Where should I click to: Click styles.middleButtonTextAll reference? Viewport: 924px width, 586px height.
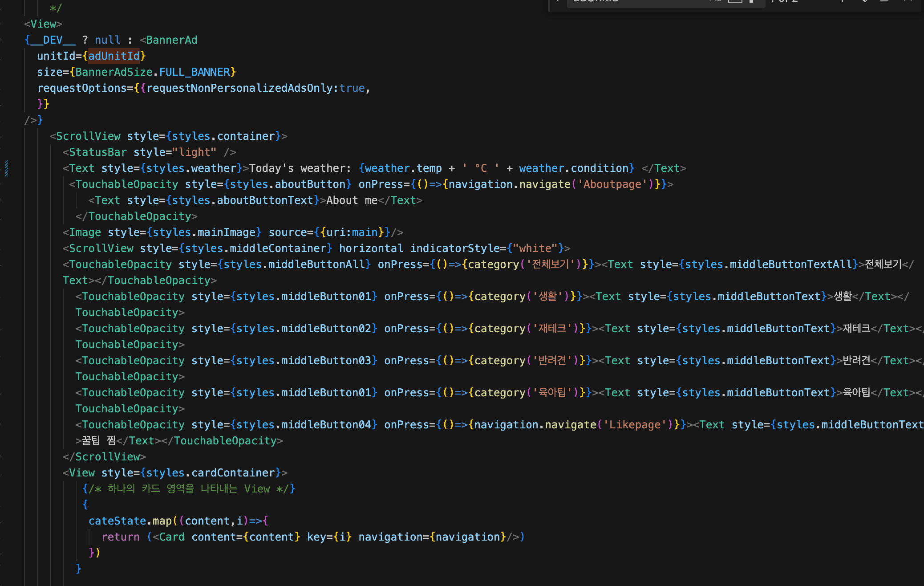768,265
